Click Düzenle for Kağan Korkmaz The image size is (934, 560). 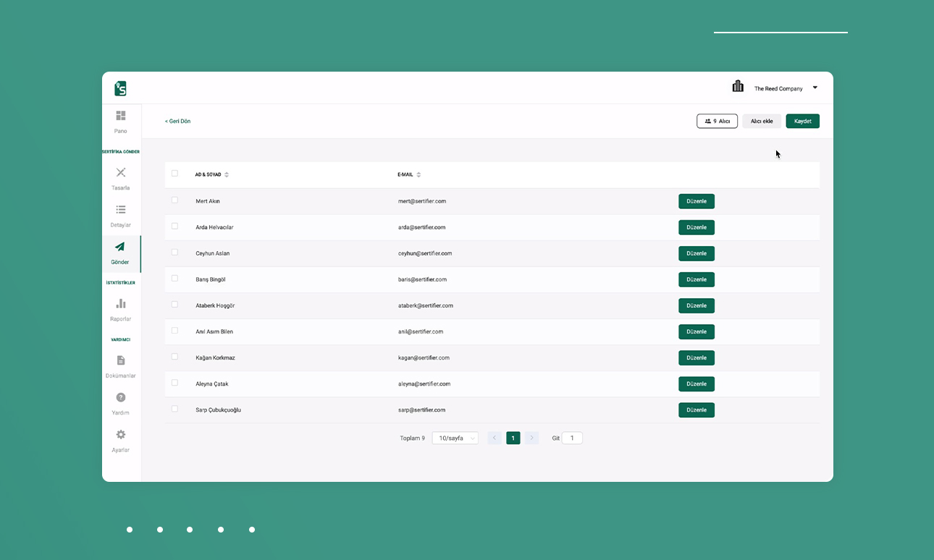697,357
